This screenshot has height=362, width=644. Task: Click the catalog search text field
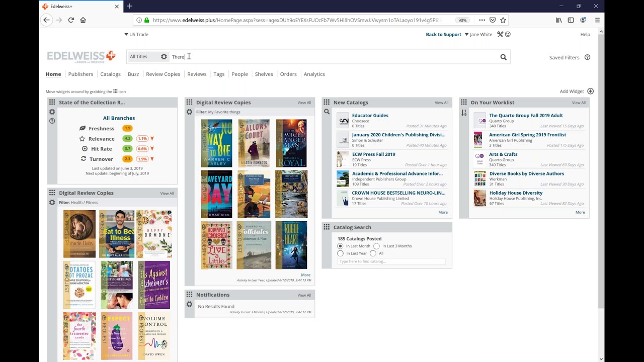coord(391,261)
